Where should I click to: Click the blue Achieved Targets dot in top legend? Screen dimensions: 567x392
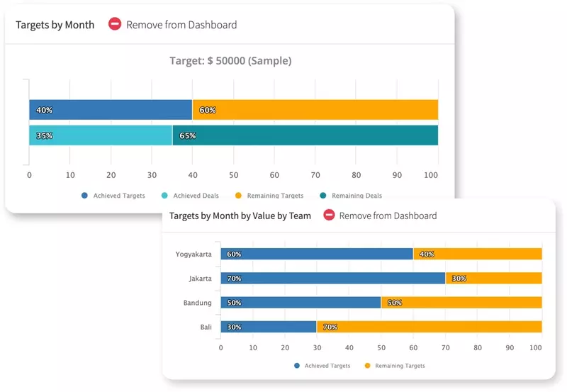tap(84, 195)
